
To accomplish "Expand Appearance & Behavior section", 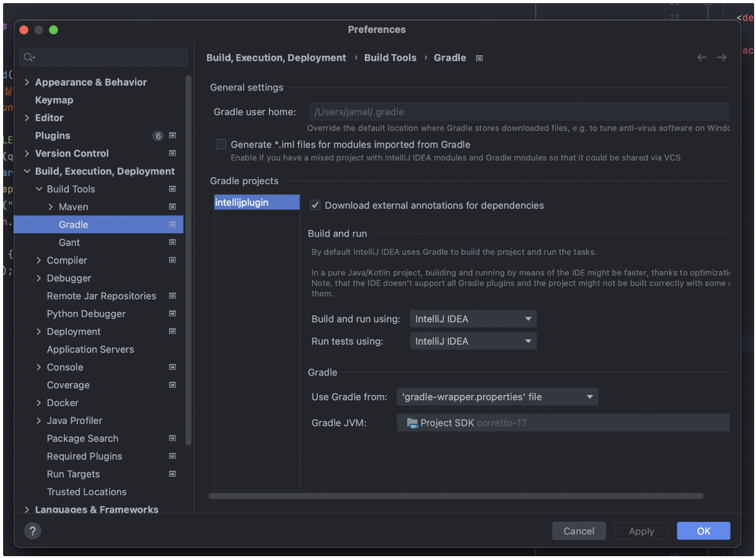I will point(27,82).
